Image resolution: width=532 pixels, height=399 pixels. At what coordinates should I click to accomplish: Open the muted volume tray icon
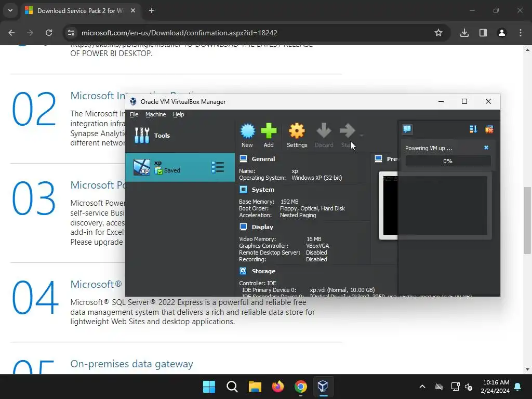[x=469, y=387]
